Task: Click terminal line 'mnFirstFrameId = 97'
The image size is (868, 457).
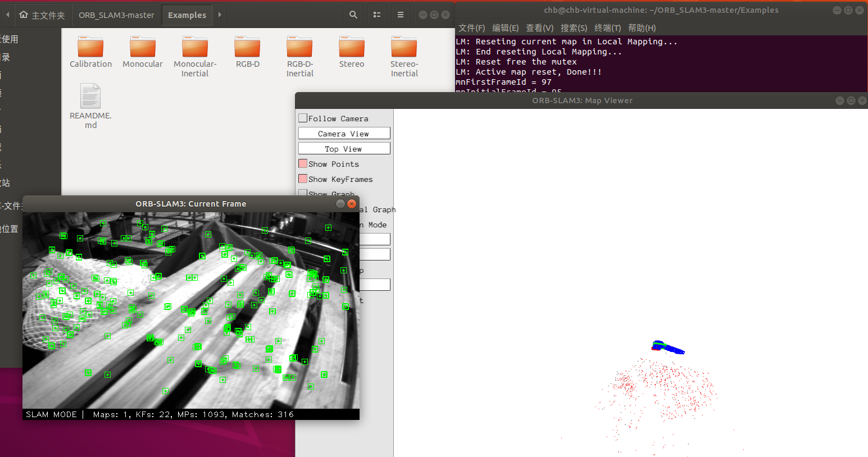Action: point(504,82)
